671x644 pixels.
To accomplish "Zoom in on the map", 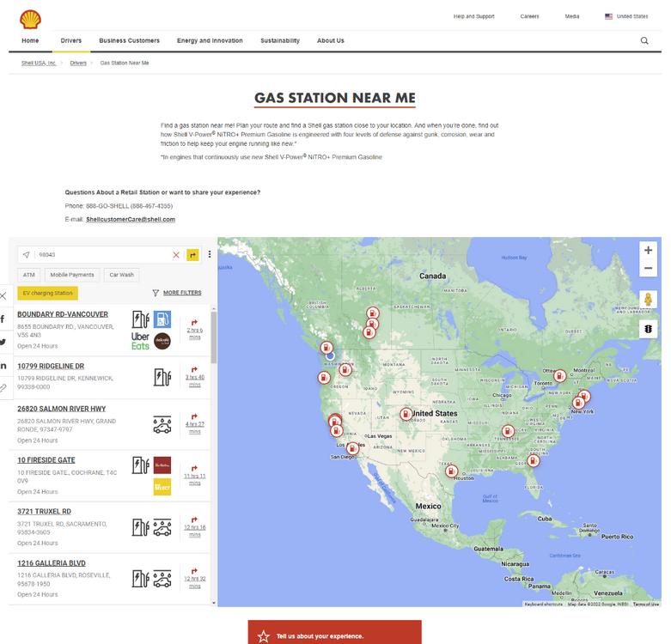I will 648,250.
